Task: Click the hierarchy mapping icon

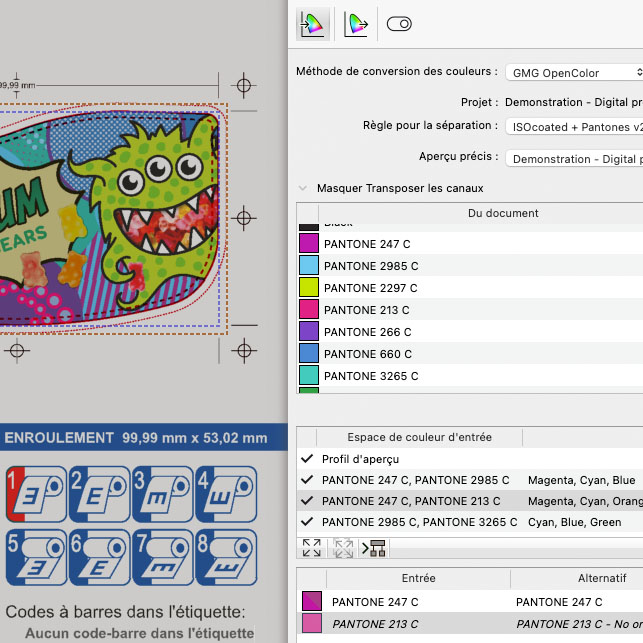Action: coord(374,548)
